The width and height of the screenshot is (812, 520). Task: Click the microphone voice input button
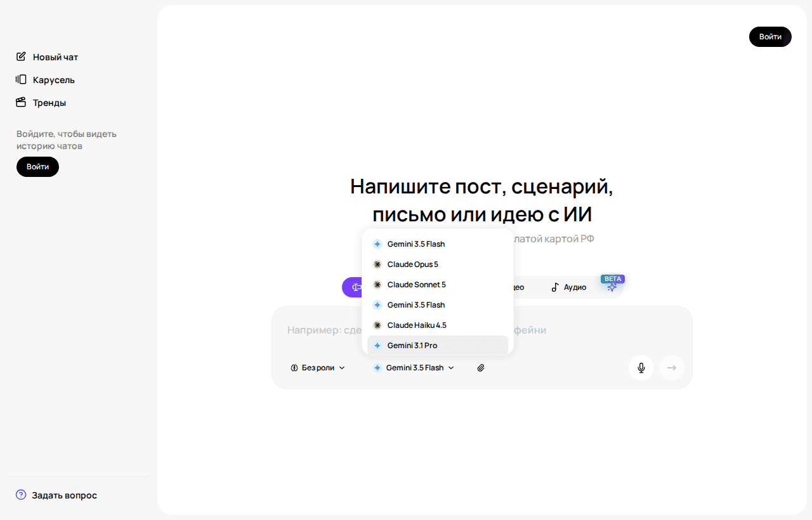tap(641, 368)
